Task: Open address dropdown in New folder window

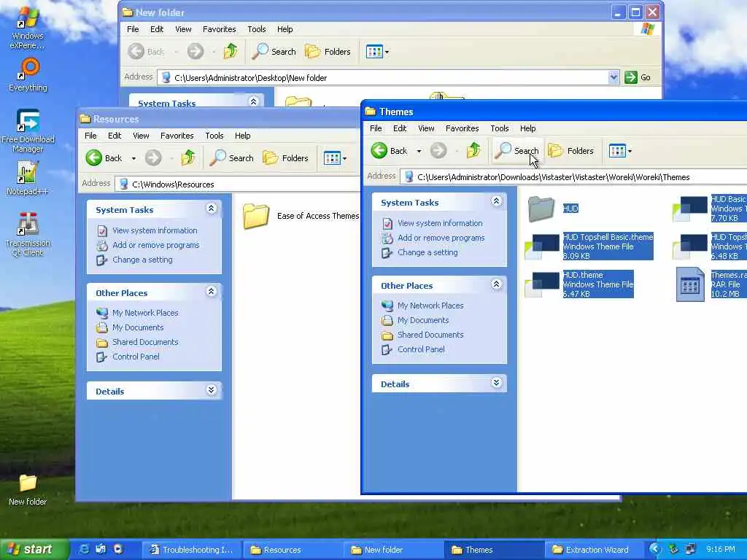Action: (x=614, y=77)
